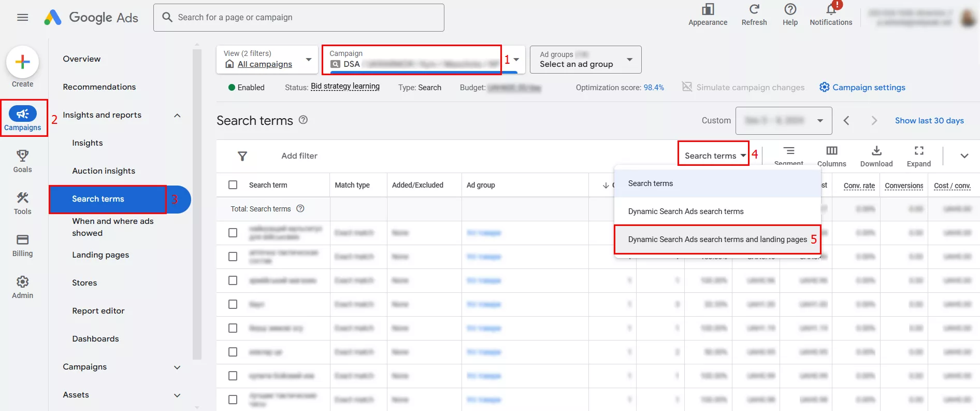Viewport: 980px width, 411px height.
Task: Open Billing section in rail
Action: click(x=22, y=245)
